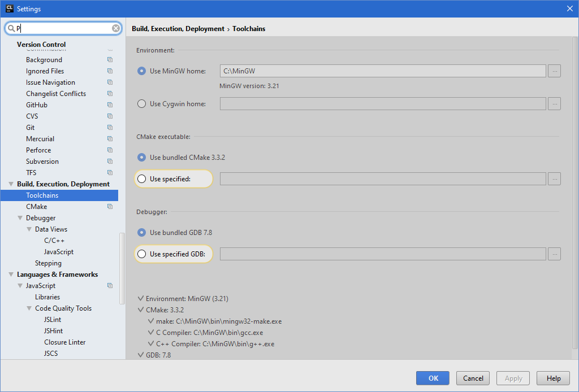Image resolution: width=579 pixels, height=392 pixels.
Task: Open Perforce settings page
Action: (38, 150)
